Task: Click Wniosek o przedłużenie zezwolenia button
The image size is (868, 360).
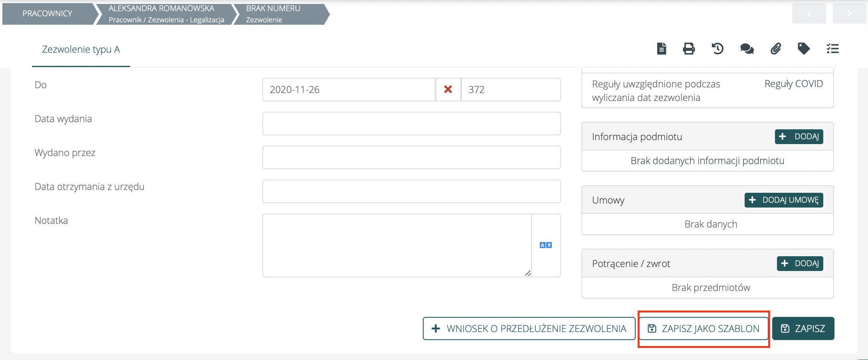Action: (x=529, y=328)
